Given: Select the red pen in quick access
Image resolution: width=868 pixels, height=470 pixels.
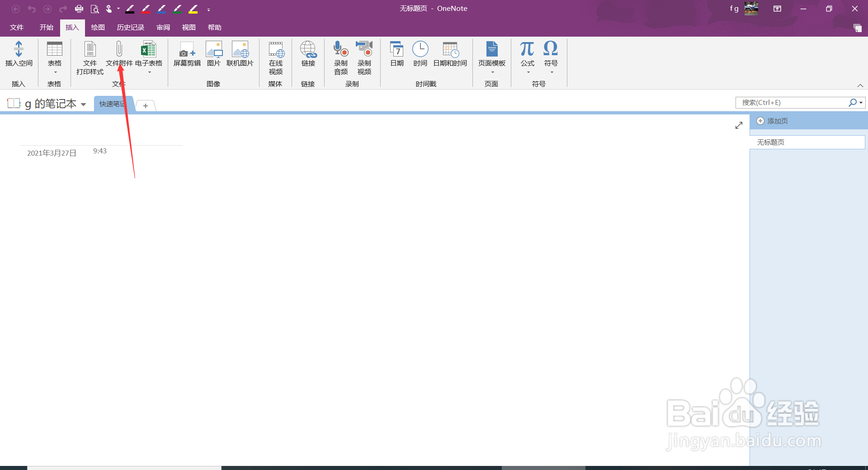Looking at the screenshot, I should [146, 9].
